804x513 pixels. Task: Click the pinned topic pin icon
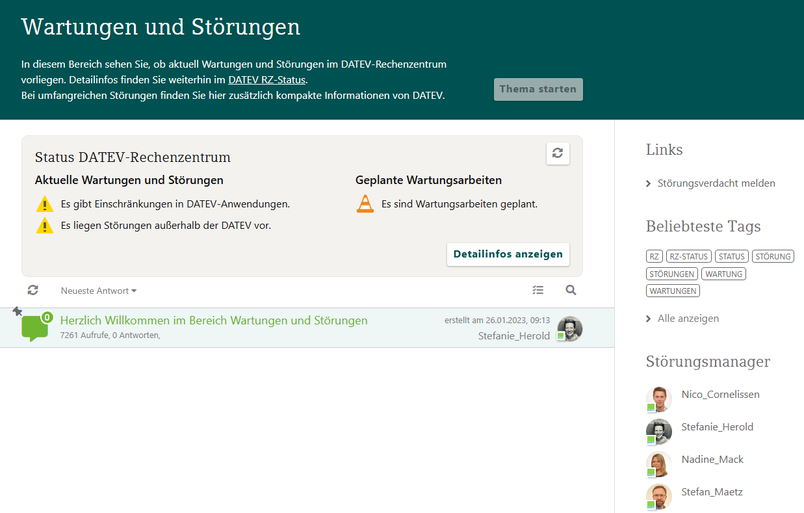tap(17, 311)
